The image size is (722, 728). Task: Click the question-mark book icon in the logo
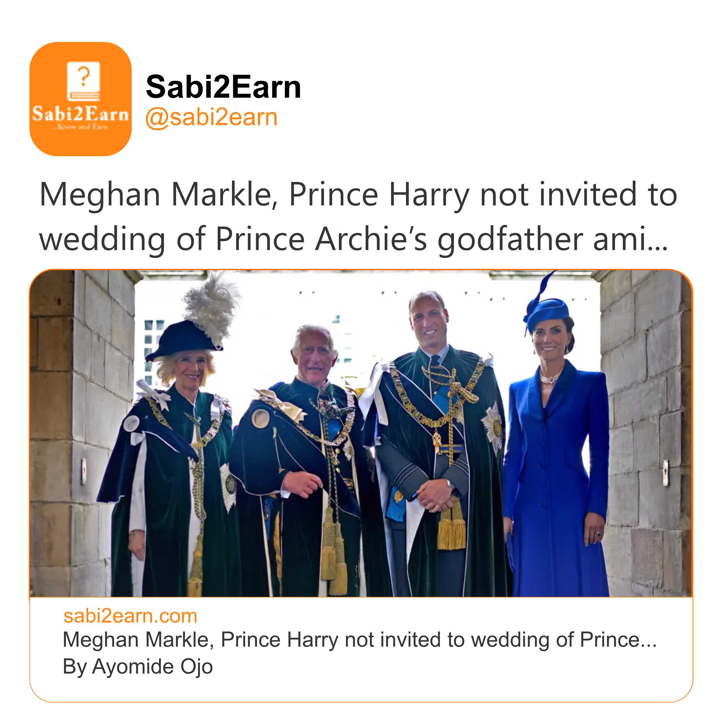click(x=83, y=81)
